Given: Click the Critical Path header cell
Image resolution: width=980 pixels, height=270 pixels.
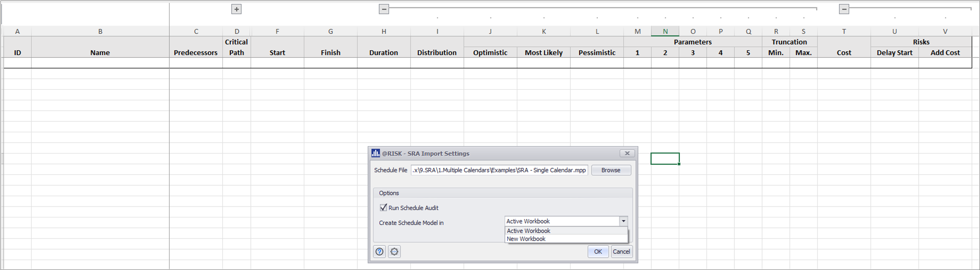Looking at the screenshot, I should pyautogui.click(x=236, y=47).
